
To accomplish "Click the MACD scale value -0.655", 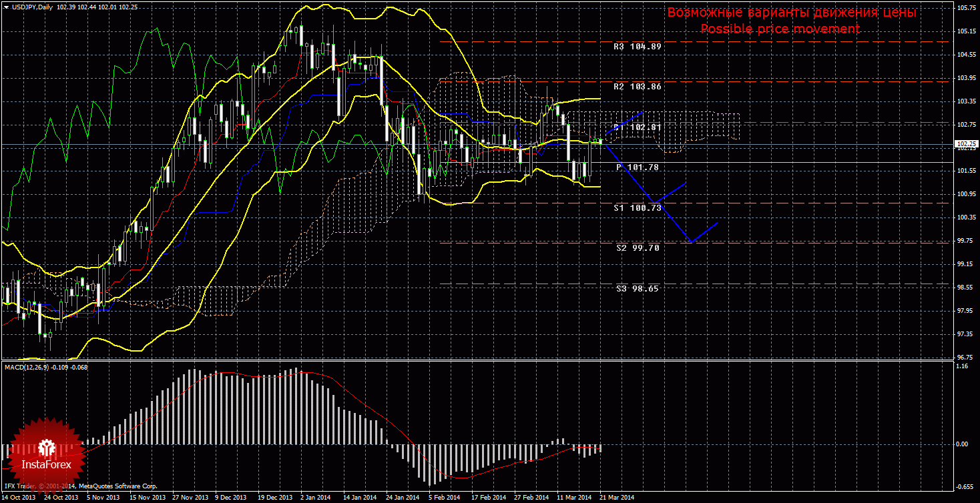I will coord(964,486).
